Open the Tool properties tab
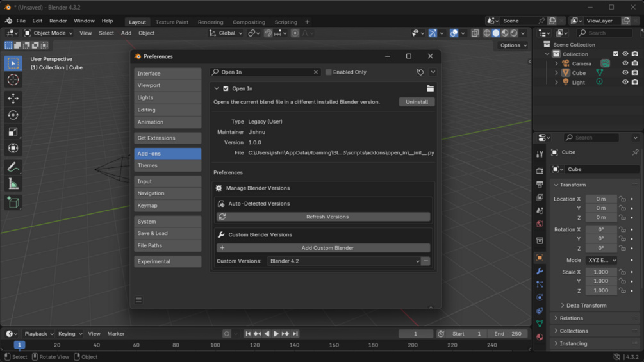The width and height of the screenshot is (644, 362). [540, 154]
